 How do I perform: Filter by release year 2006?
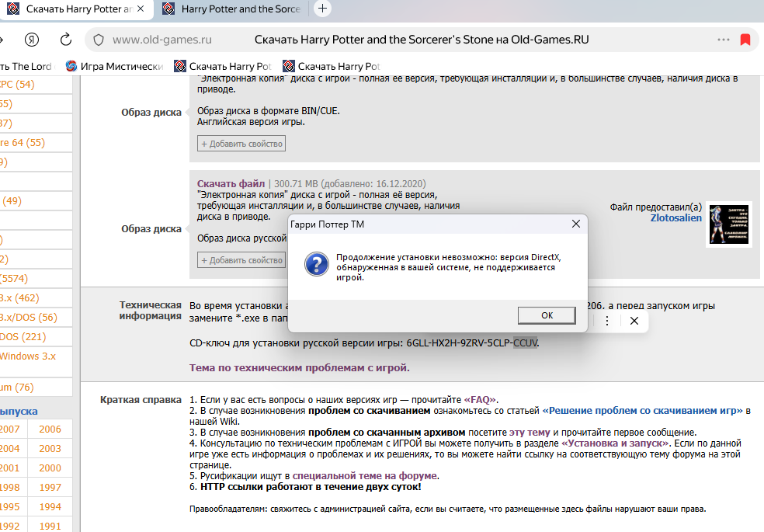(x=50, y=429)
